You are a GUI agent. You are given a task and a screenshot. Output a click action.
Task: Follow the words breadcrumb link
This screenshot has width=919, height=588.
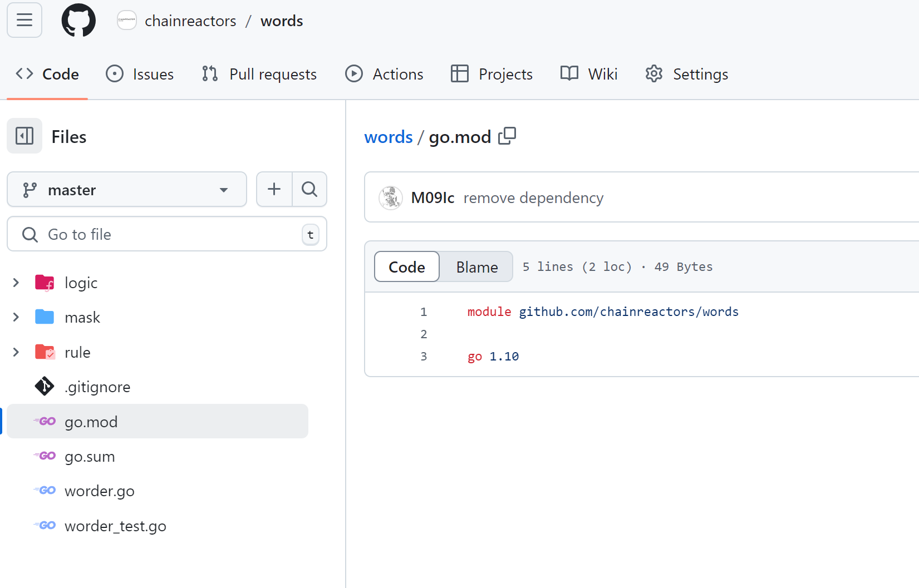click(389, 137)
